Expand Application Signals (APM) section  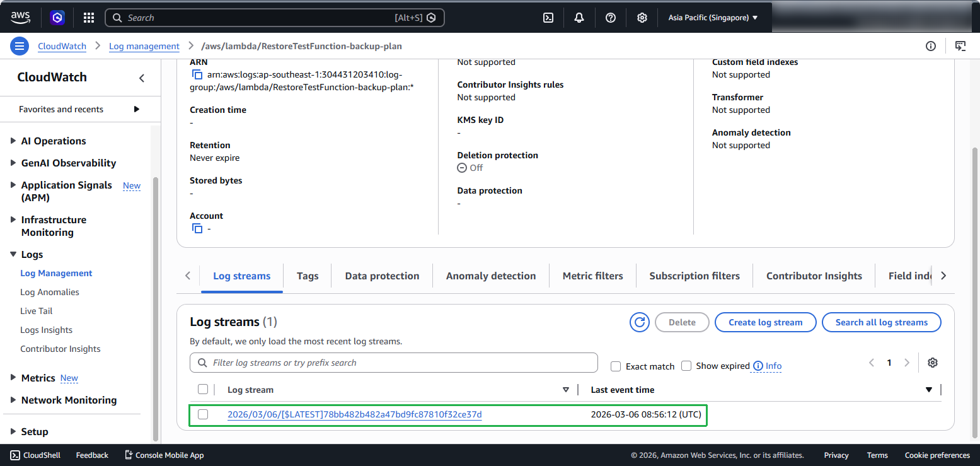[x=13, y=185]
